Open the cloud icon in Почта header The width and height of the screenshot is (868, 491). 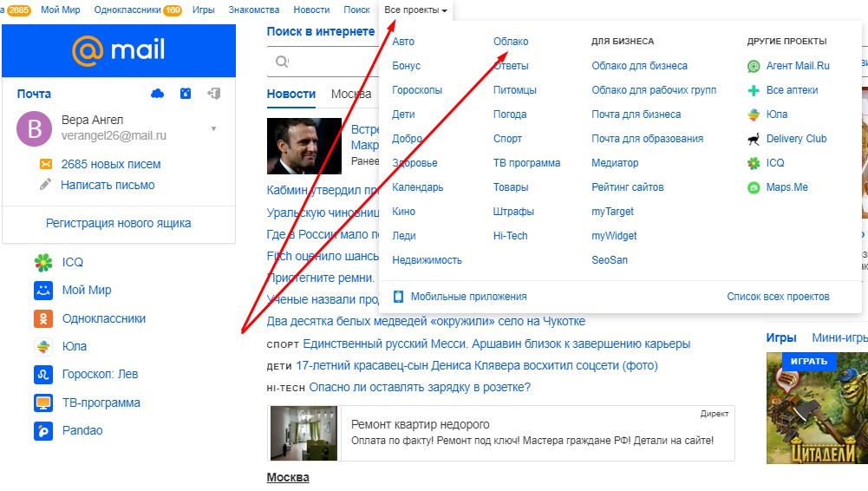[157, 94]
